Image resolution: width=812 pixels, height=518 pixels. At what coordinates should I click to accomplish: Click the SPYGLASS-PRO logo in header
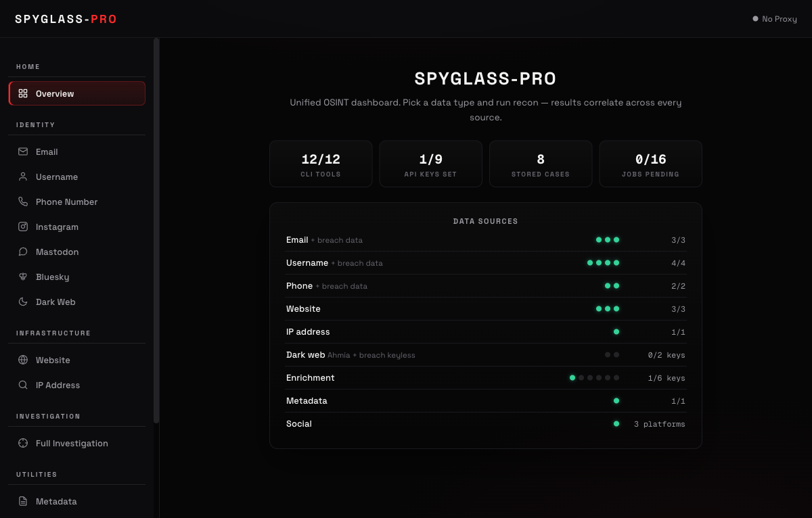66,19
